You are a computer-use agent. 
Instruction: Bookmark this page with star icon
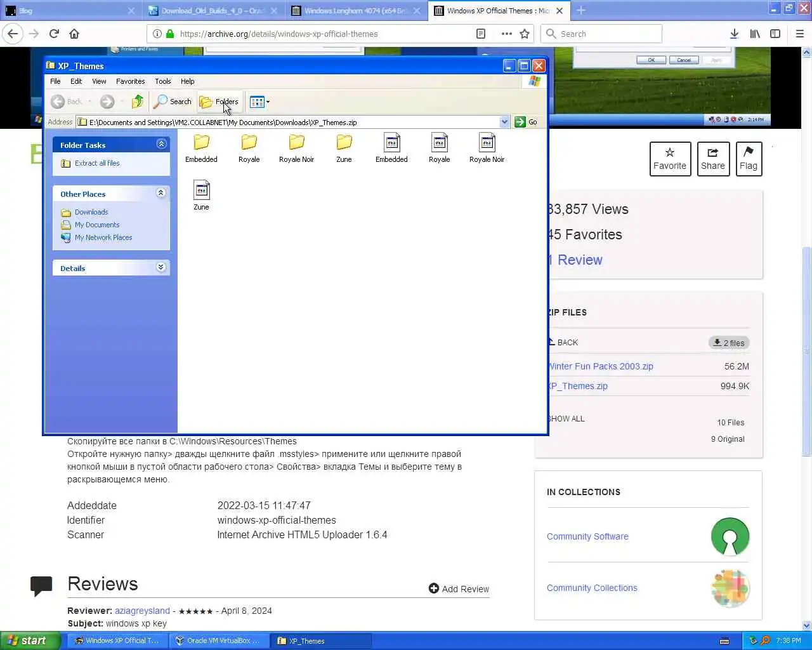(525, 34)
